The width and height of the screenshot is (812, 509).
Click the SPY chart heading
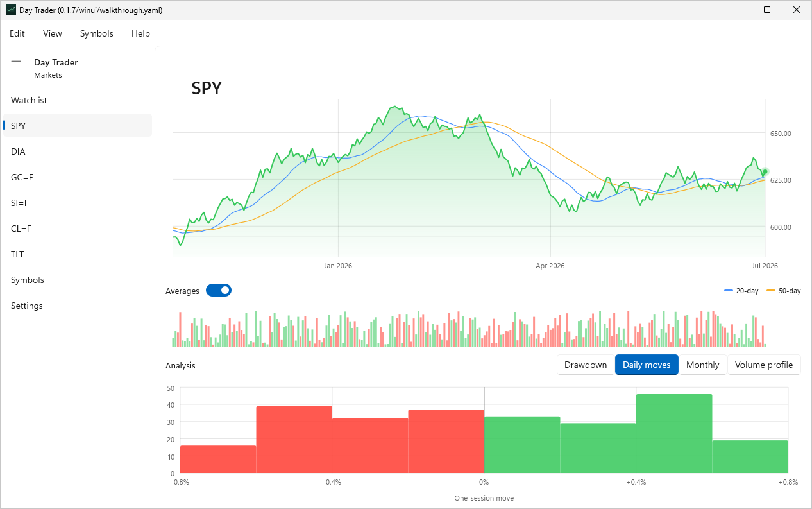(207, 89)
